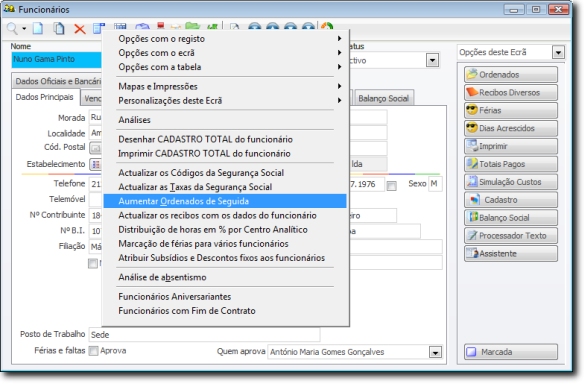The image size is (584, 385).
Task: Select Desenhar CADASTRO TOTAL do funcionário
Action: pos(225,139)
